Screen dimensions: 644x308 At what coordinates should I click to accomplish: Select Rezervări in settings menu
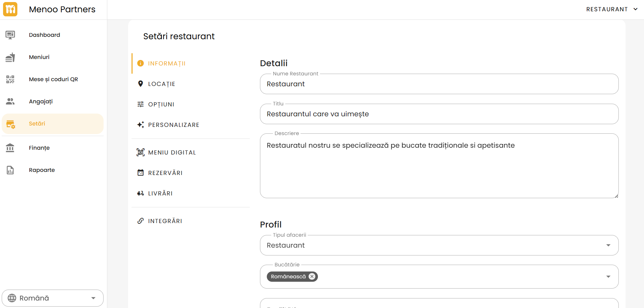[x=165, y=173]
